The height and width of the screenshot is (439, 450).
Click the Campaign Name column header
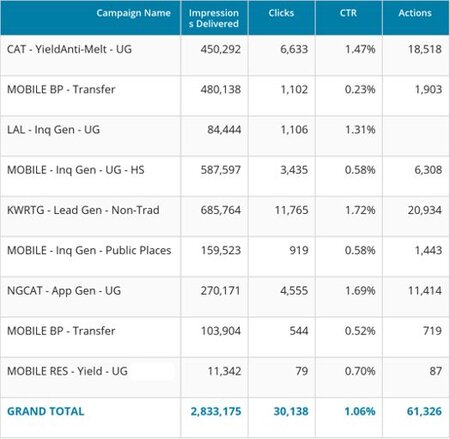133,13
